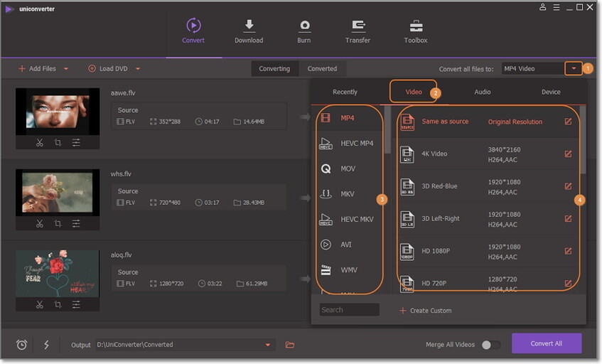This screenshot has height=364, width=602.
Task: Toggle the Merge All Videos switch
Action: click(x=490, y=345)
